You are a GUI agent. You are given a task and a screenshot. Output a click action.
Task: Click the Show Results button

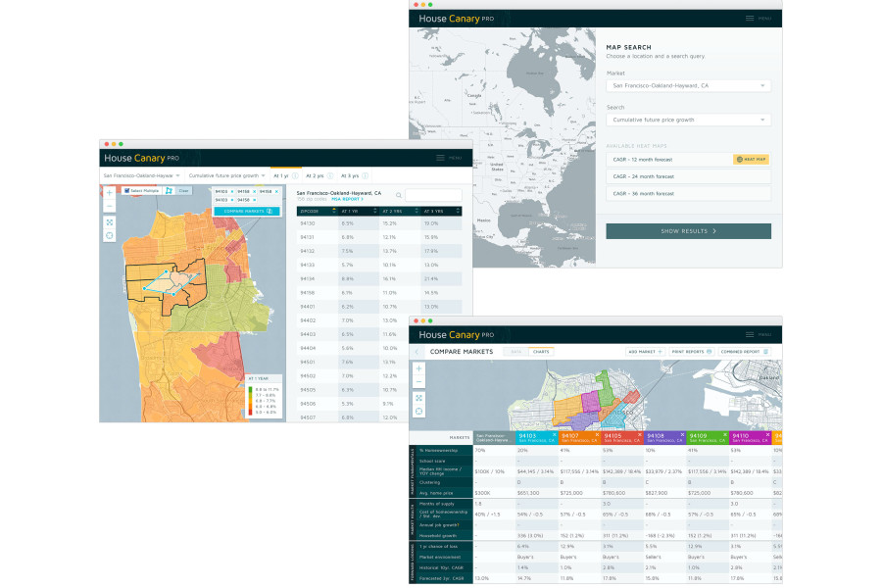tap(689, 231)
